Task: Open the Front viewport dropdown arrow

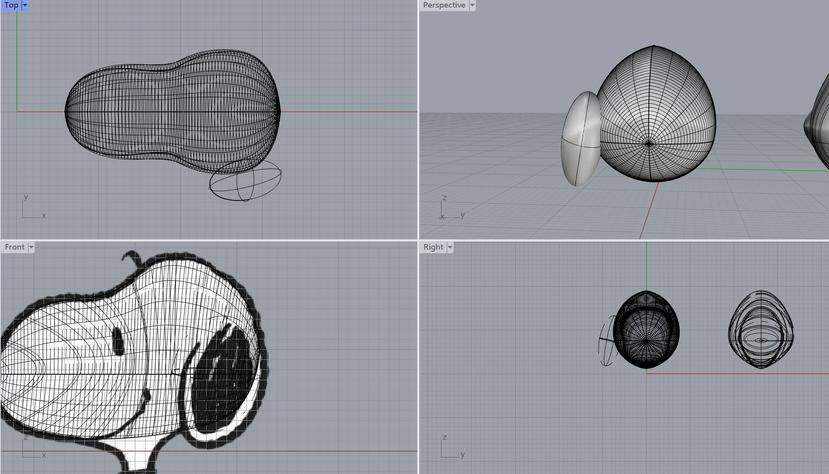Action: pos(31,247)
